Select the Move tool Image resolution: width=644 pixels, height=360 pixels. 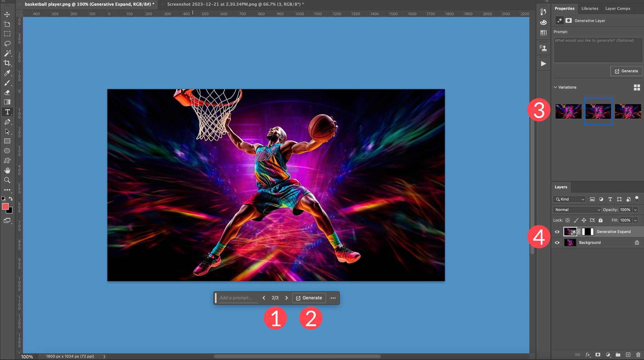(7, 14)
